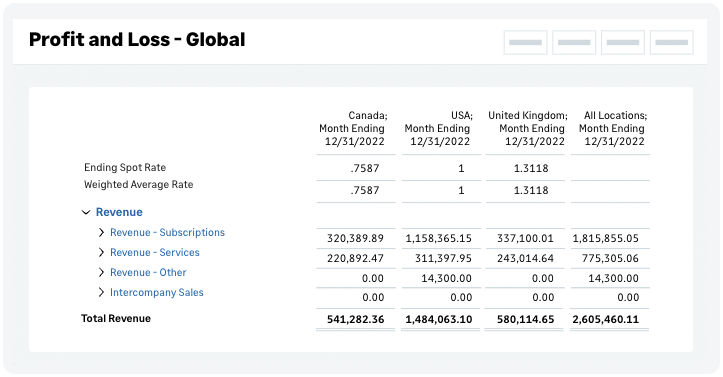
Task: Expand the Revenue - Subscriptions row
Action: pos(101,233)
